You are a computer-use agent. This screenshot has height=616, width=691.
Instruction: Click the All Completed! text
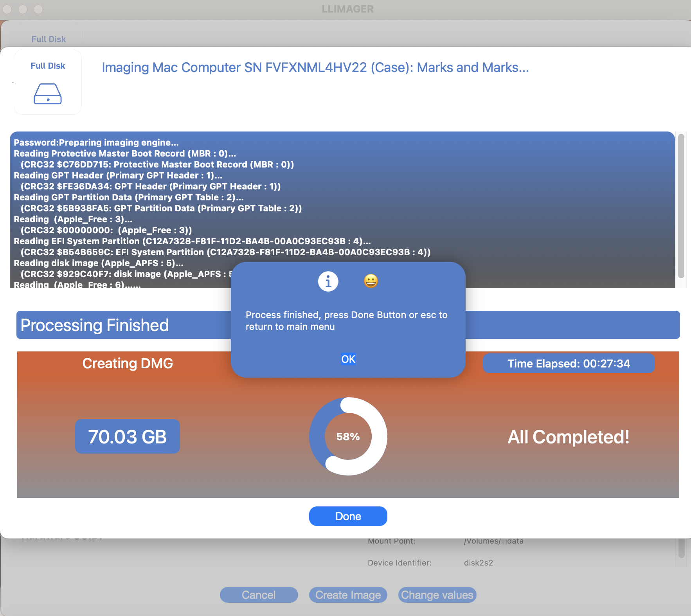[x=568, y=437]
